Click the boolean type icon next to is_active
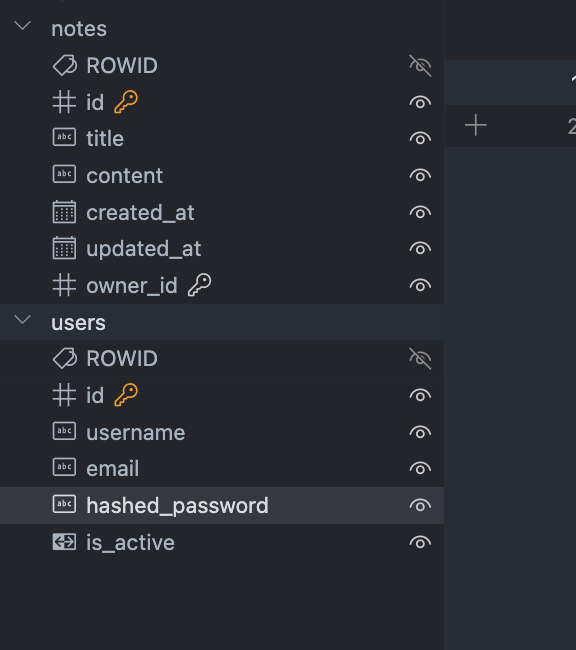Viewport: 576px width, 650px height. click(x=64, y=542)
